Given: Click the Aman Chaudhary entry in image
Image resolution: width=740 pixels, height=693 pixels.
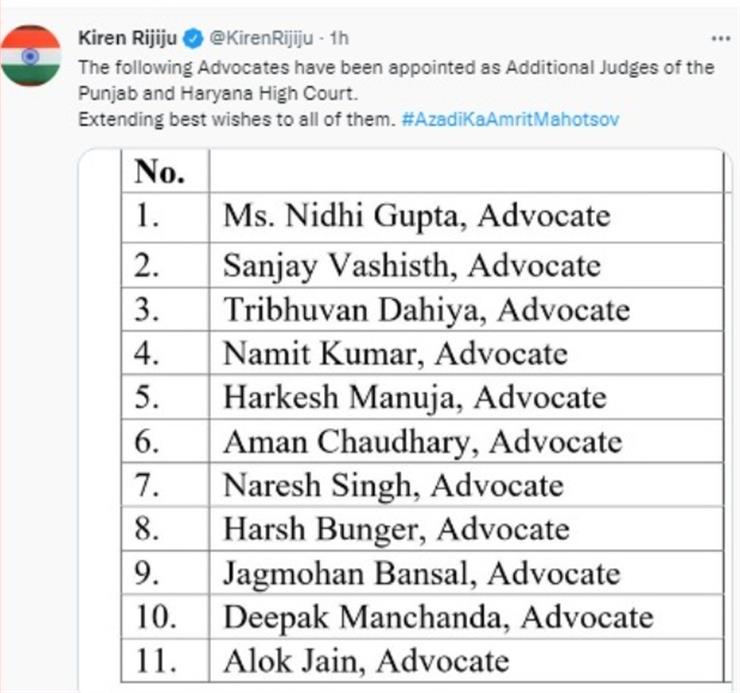Looking at the screenshot, I should tap(423, 442).
